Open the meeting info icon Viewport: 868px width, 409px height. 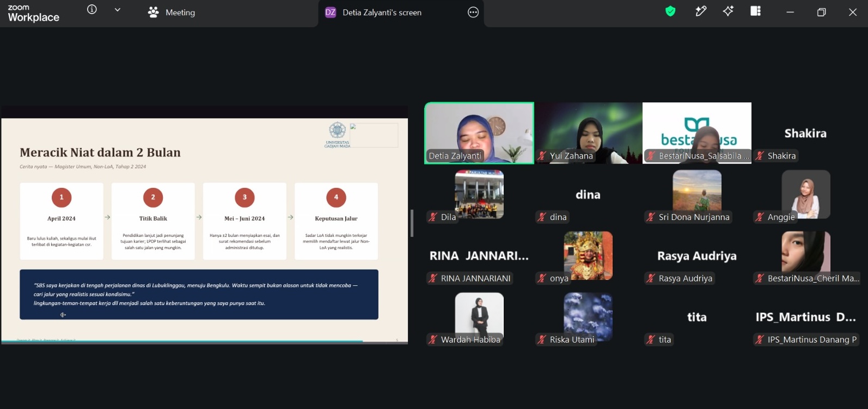(x=92, y=9)
